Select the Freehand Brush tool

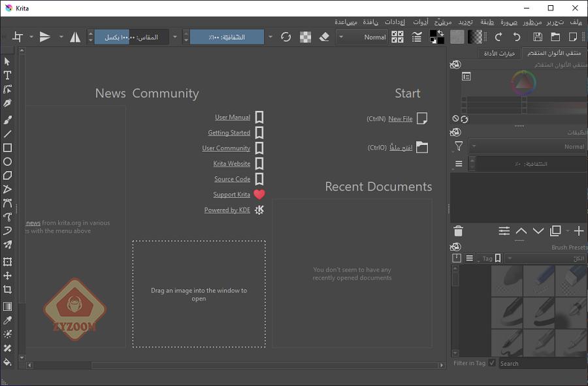point(7,120)
